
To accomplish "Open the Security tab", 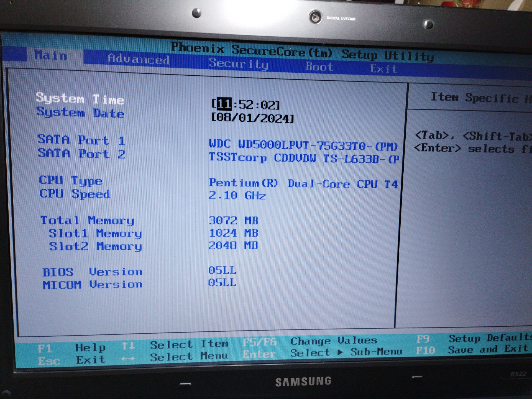I will 239,64.
